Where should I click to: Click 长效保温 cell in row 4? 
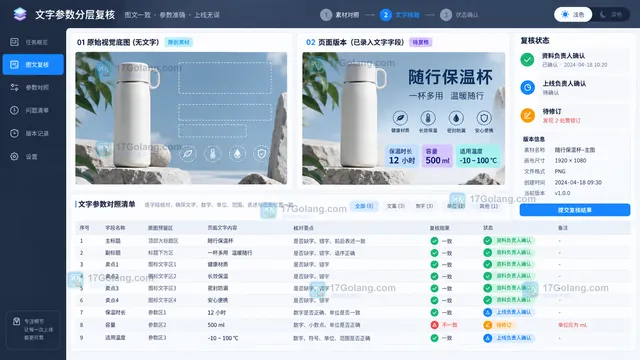[218, 276]
